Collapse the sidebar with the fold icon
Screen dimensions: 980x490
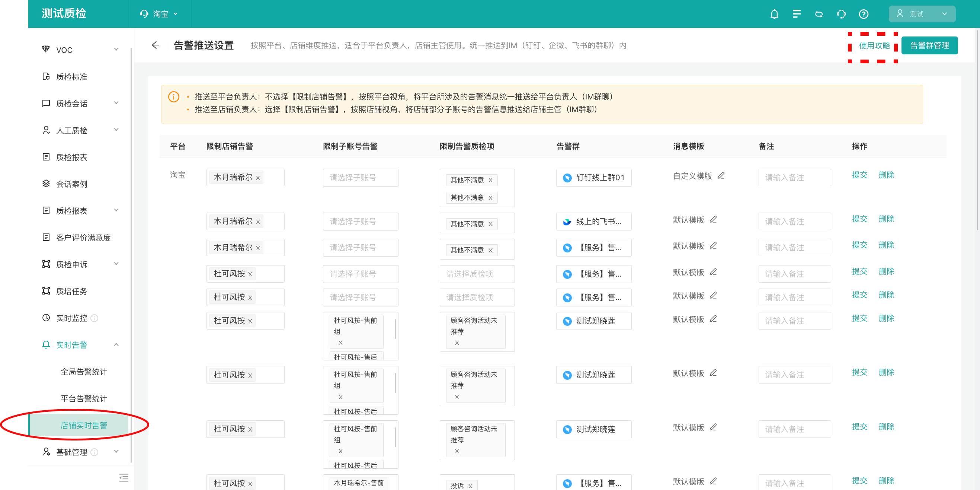coord(124,477)
